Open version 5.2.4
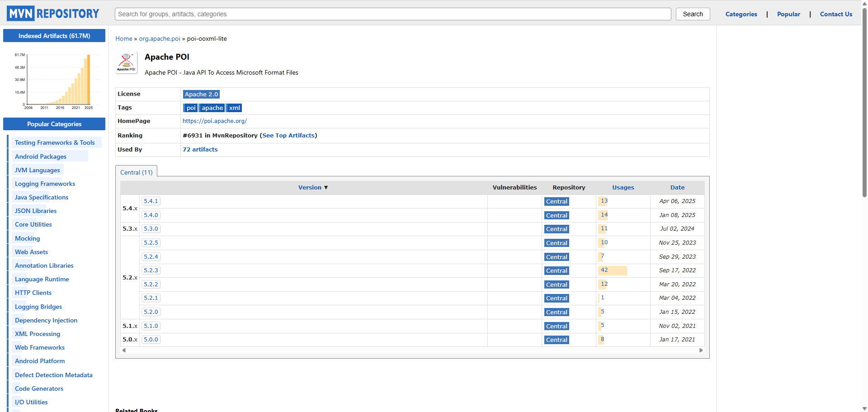Screen dimensions: 868x412 [151, 257]
